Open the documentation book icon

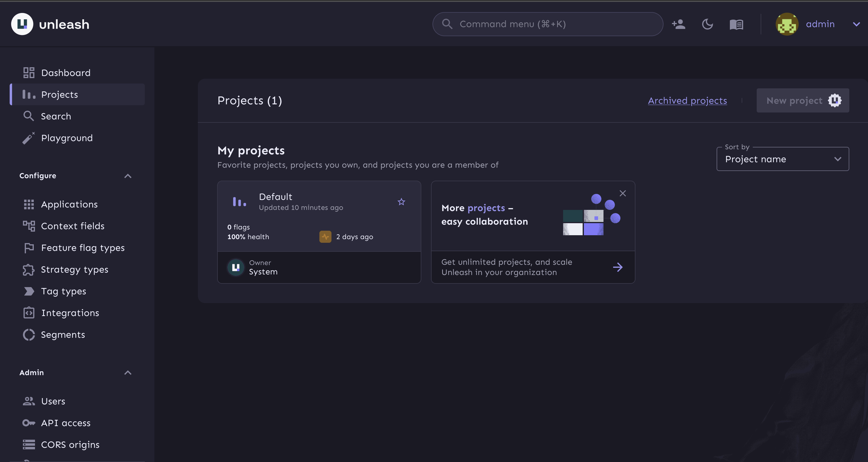(736, 24)
